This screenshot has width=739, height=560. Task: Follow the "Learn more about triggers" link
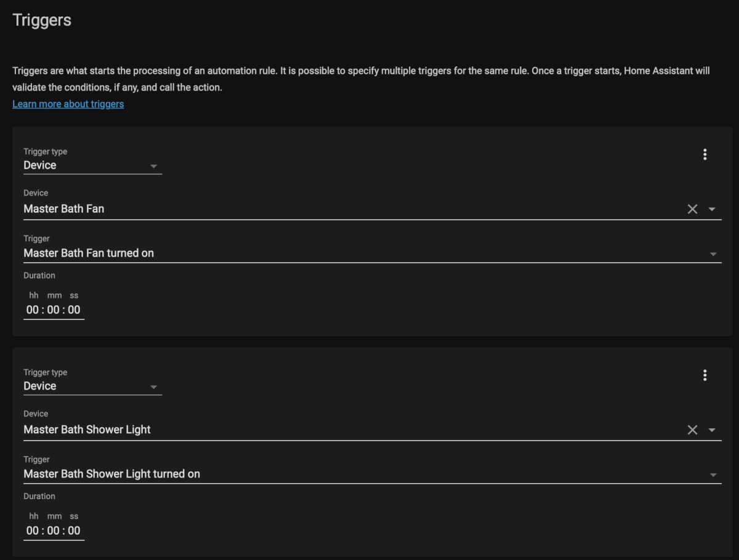click(x=68, y=104)
